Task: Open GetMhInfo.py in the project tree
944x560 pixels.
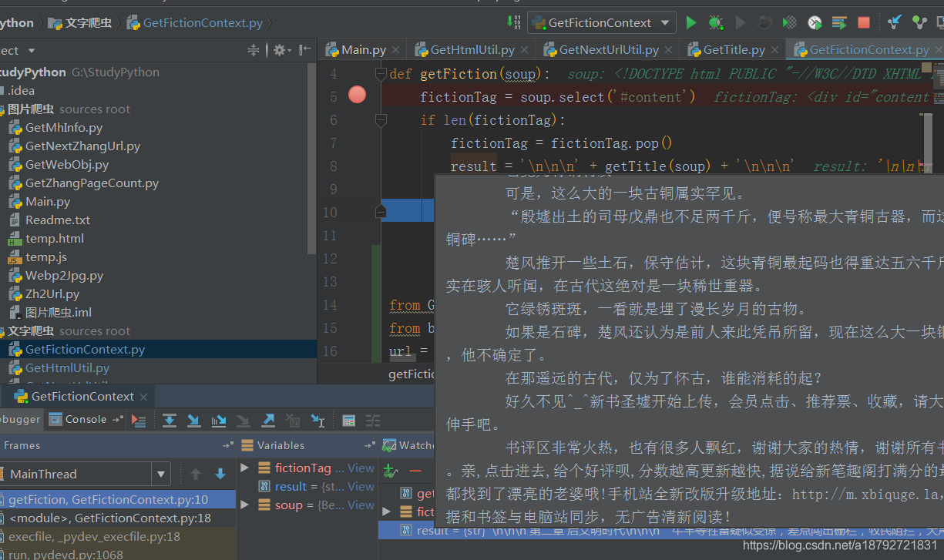Action: tap(64, 127)
